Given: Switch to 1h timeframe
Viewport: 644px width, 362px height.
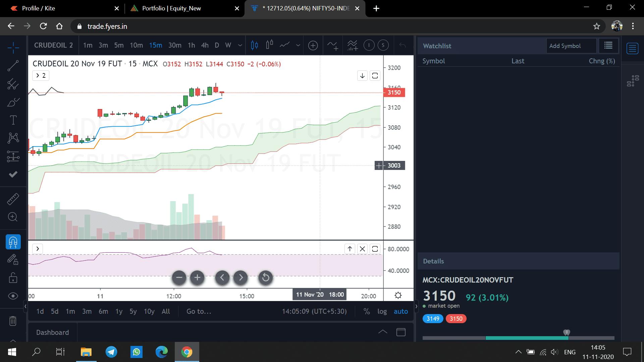Looking at the screenshot, I should (191, 45).
